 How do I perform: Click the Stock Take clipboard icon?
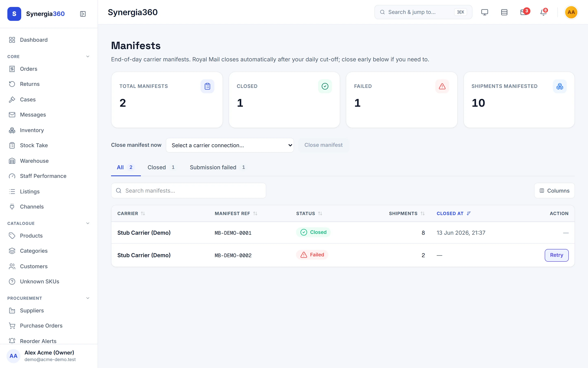(x=12, y=145)
